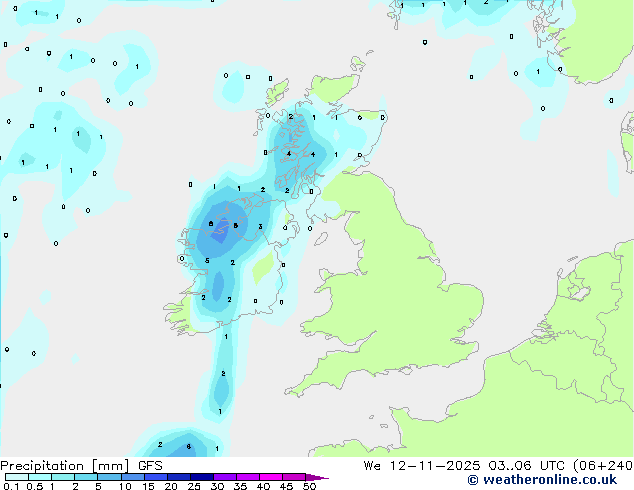Viewport: 634px width, 490px height.
Task: Click the 'We 12-11-2025 03..06 UTC' timestamp
Action: (464, 466)
